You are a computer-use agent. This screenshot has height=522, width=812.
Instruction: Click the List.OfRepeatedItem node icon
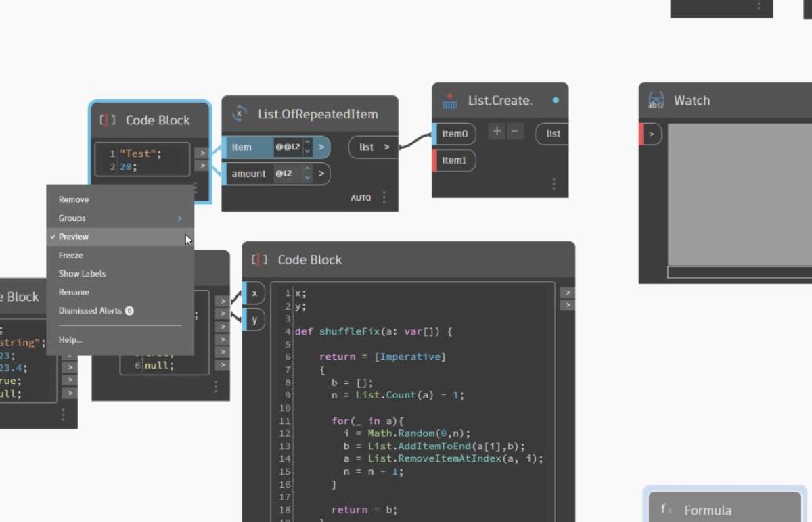[x=240, y=114]
